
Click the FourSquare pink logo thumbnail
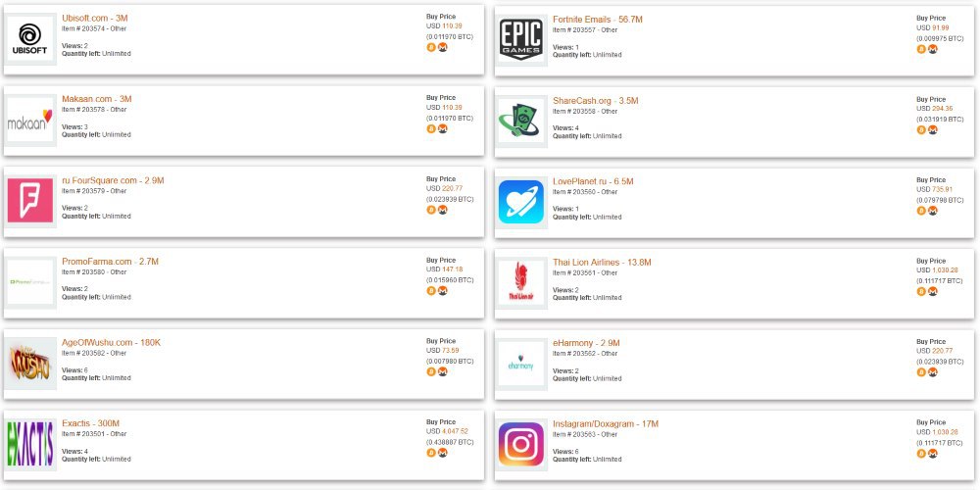[x=30, y=201]
